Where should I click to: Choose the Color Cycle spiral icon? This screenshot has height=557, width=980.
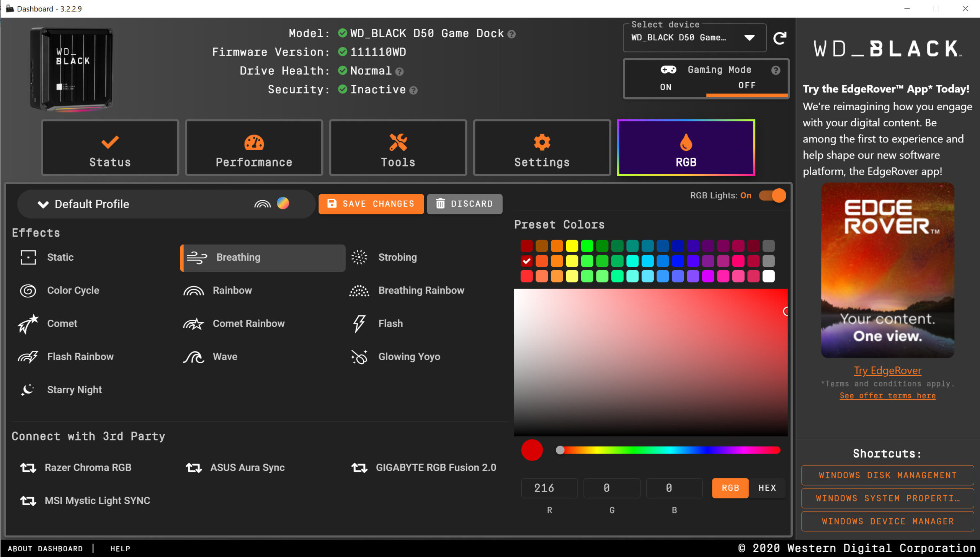[x=28, y=291]
